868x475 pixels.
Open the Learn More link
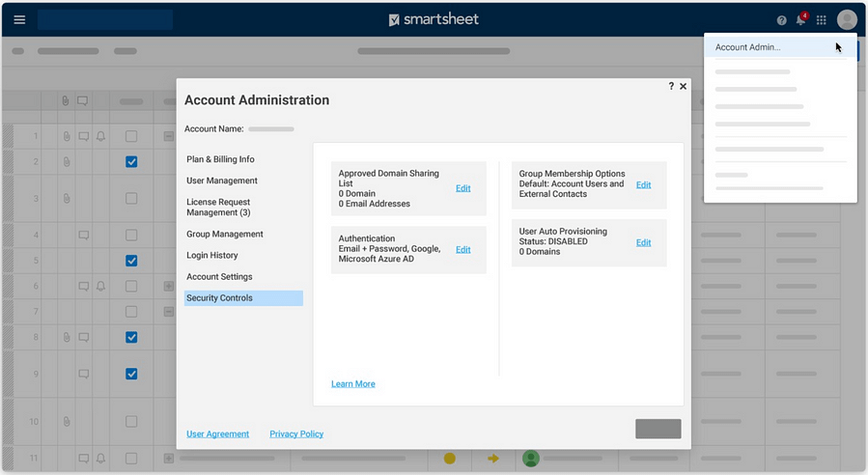(x=353, y=383)
